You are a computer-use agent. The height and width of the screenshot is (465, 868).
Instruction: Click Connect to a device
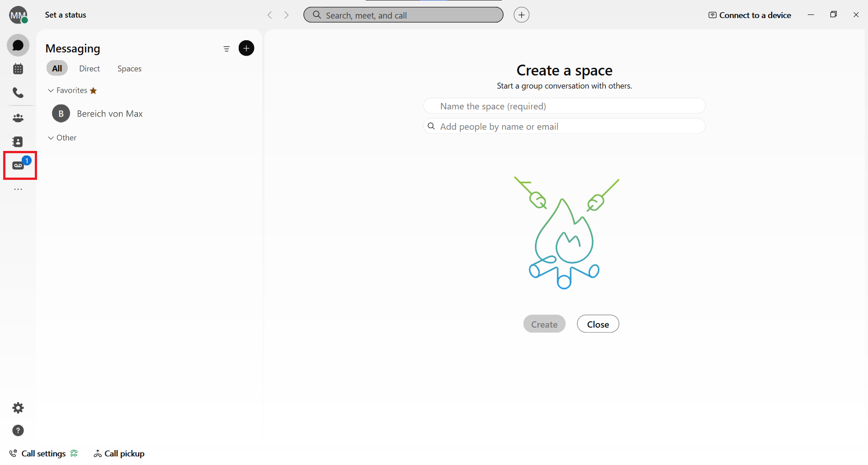point(750,15)
